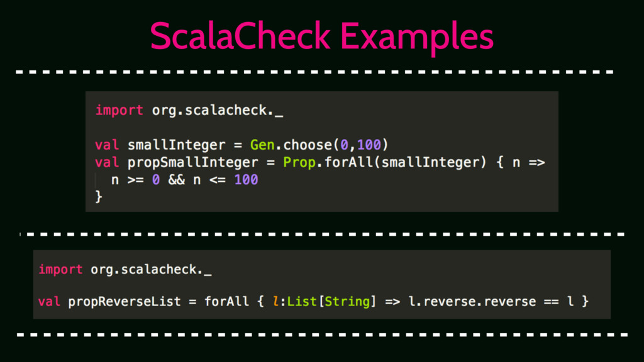Click org.scalacheck._ in the bottom code block
The width and height of the screenshot is (644, 362).
coord(151,270)
